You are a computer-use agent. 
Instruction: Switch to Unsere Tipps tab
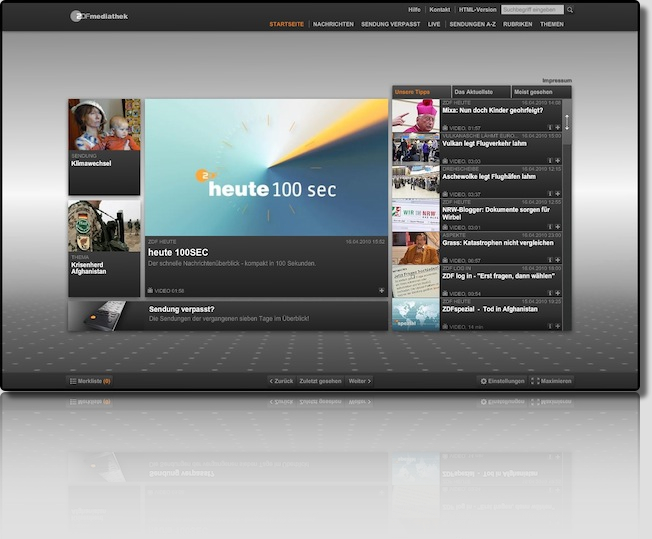(x=422, y=92)
